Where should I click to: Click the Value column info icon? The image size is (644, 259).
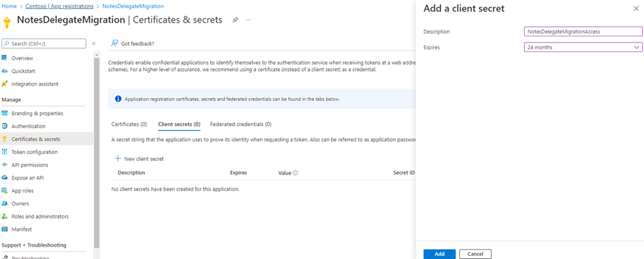(295, 173)
